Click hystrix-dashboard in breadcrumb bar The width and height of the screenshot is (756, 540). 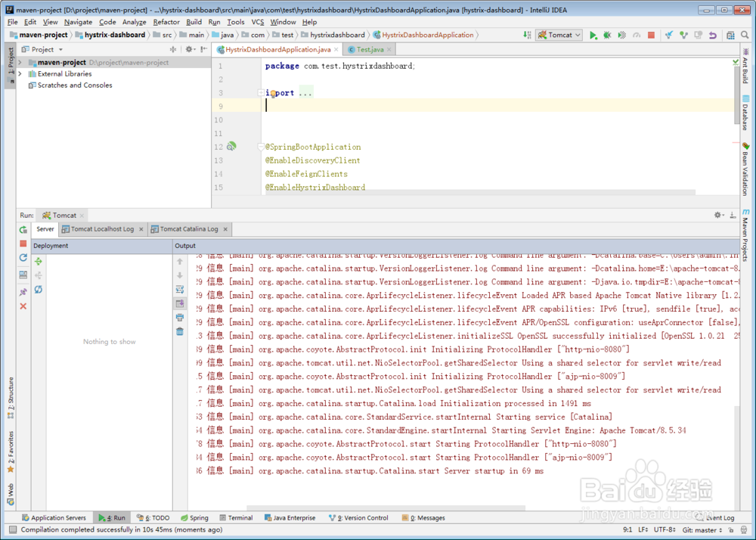pyautogui.click(x=110, y=35)
